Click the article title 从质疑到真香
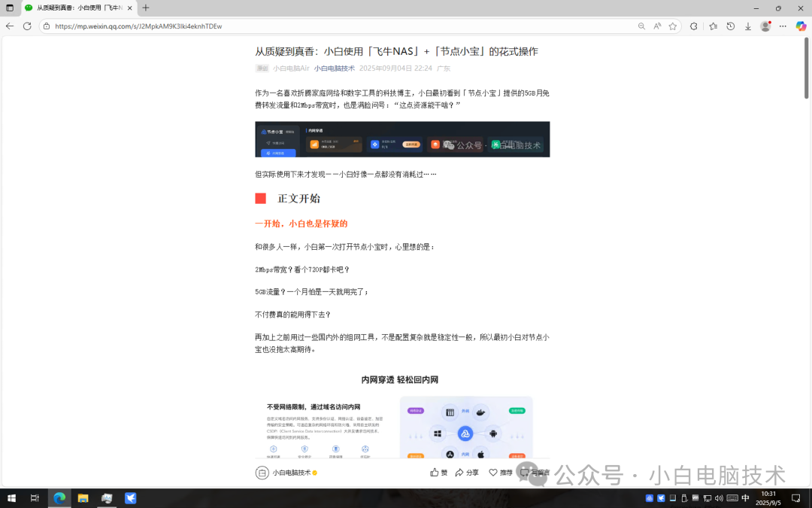812x508 pixels. coord(396,51)
